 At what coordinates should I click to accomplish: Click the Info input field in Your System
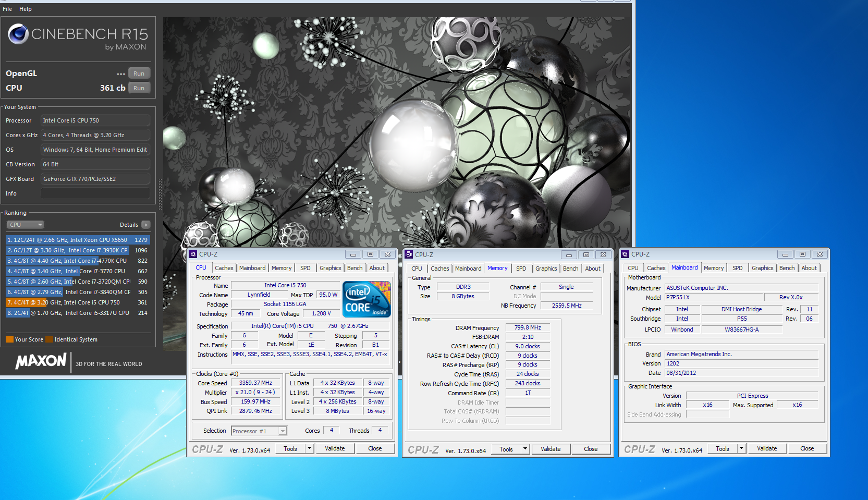(x=95, y=193)
